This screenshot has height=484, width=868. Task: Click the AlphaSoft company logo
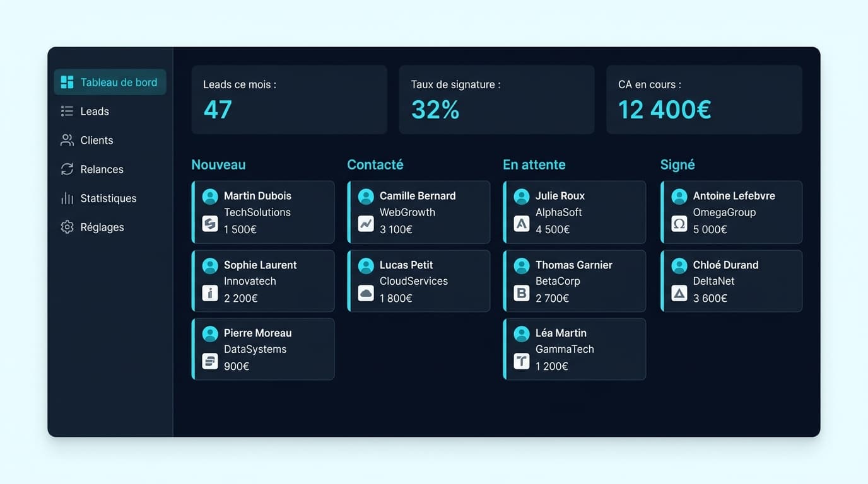522,224
